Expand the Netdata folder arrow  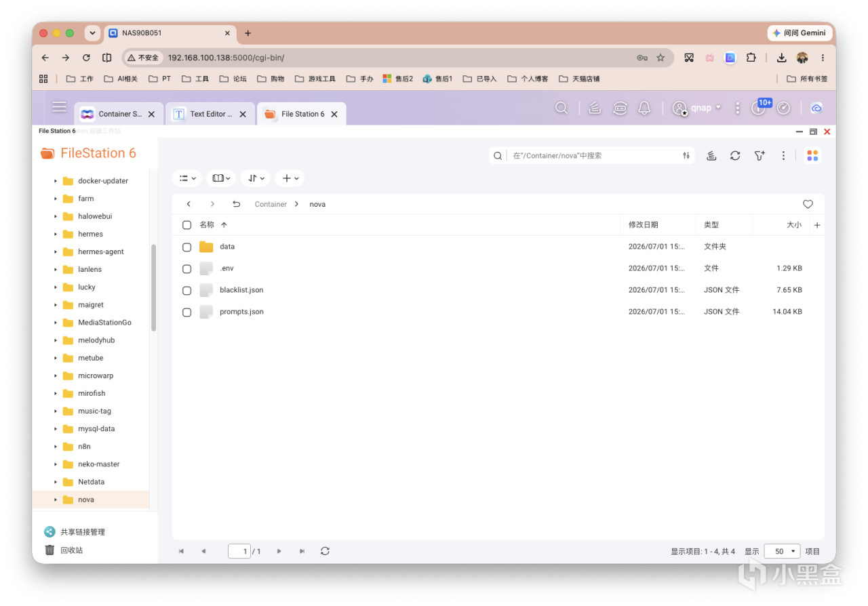(x=56, y=482)
